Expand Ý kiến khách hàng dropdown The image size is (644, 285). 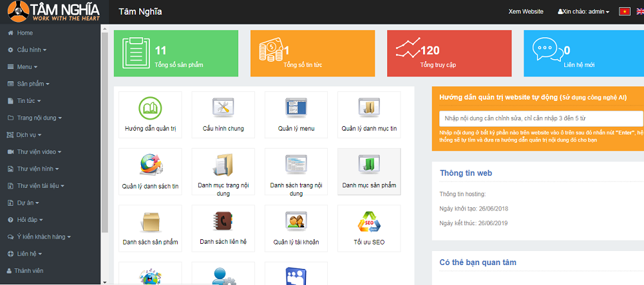point(39,237)
